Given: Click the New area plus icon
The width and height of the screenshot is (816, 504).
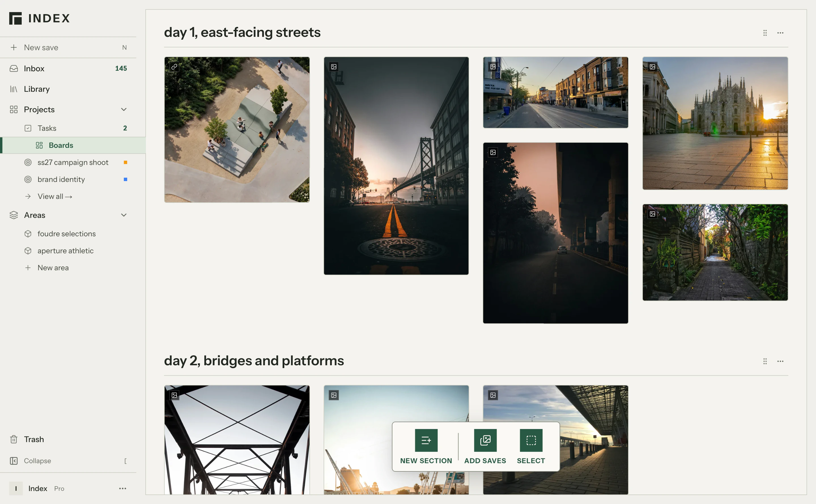Looking at the screenshot, I should [28, 268].
